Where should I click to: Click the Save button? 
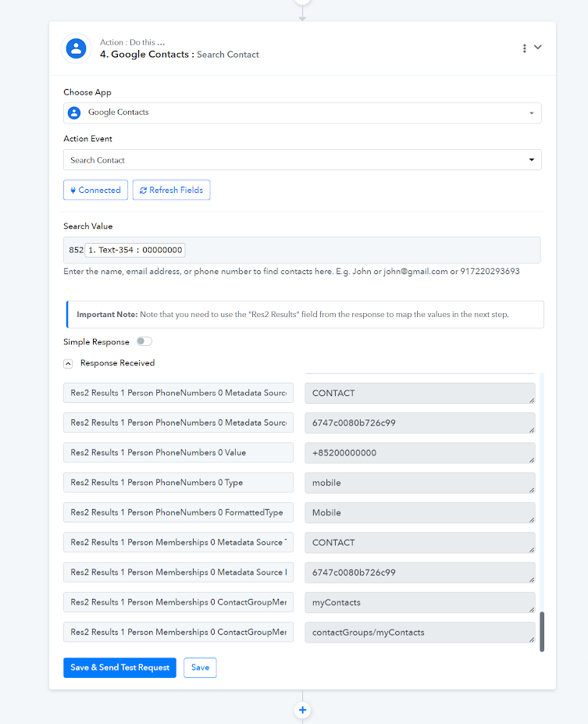[200, 667]
